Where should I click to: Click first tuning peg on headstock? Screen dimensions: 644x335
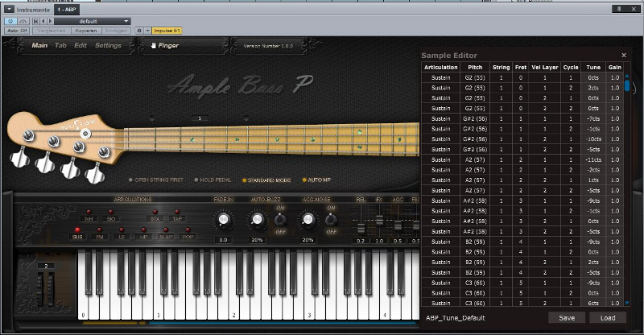pos(28,135)
